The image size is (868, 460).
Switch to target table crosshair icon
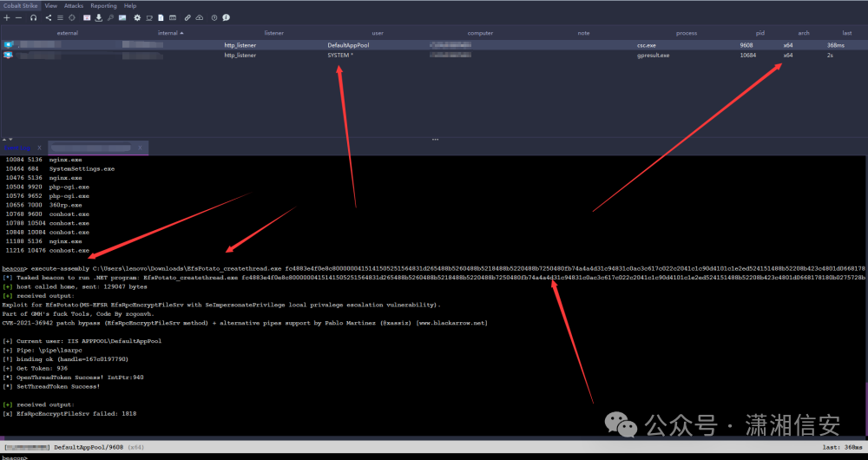click(x=72, y=17)
